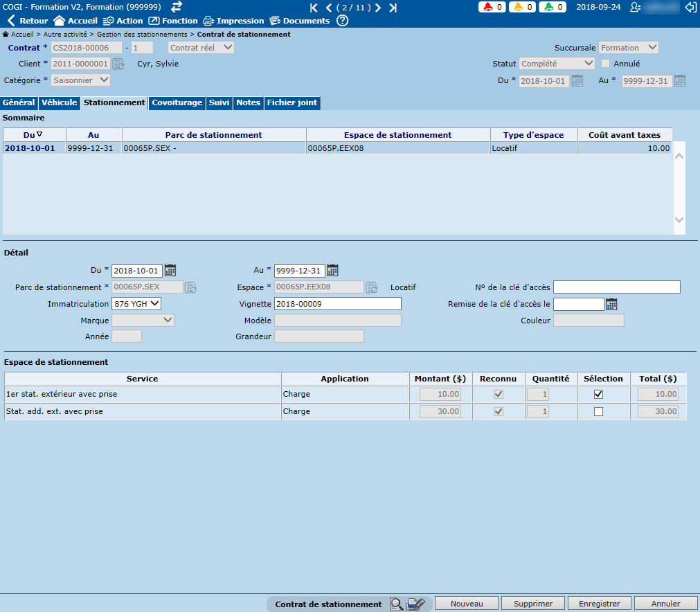This screenshot has height=612, width=700.
Task: Click the contract search magnifier icon
Action: [x=397, y=604]
